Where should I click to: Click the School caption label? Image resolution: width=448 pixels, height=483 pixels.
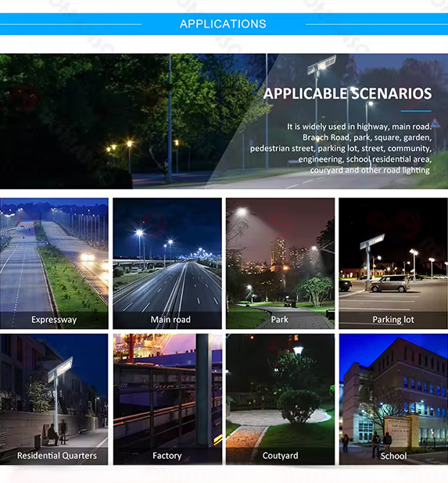pos(393,456)
